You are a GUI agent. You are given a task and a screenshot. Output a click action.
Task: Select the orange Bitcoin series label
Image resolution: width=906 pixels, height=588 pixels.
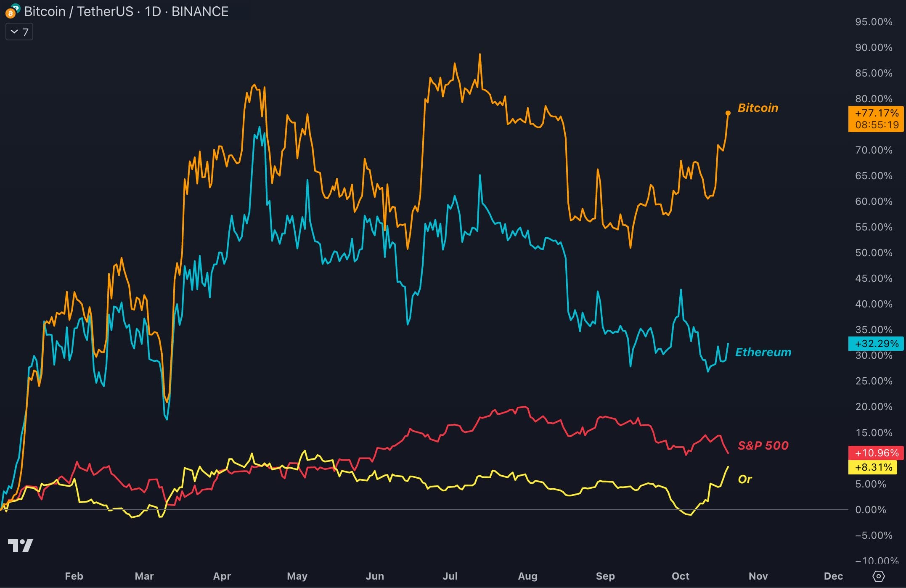coord(758,108)
